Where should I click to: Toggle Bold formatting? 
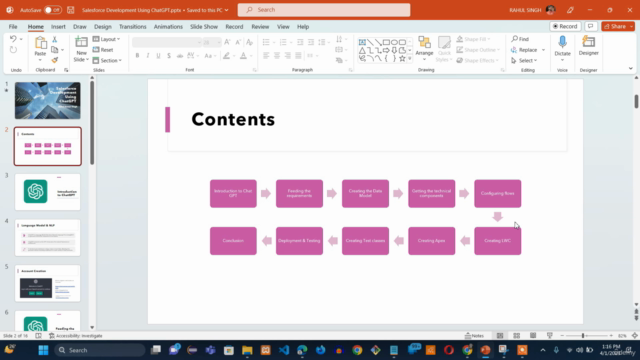(x=137, y=56)
